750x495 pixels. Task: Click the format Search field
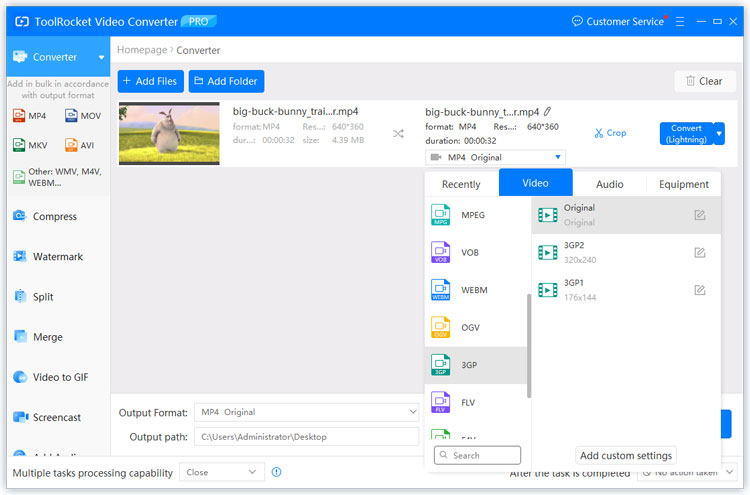tap(477, 455)
